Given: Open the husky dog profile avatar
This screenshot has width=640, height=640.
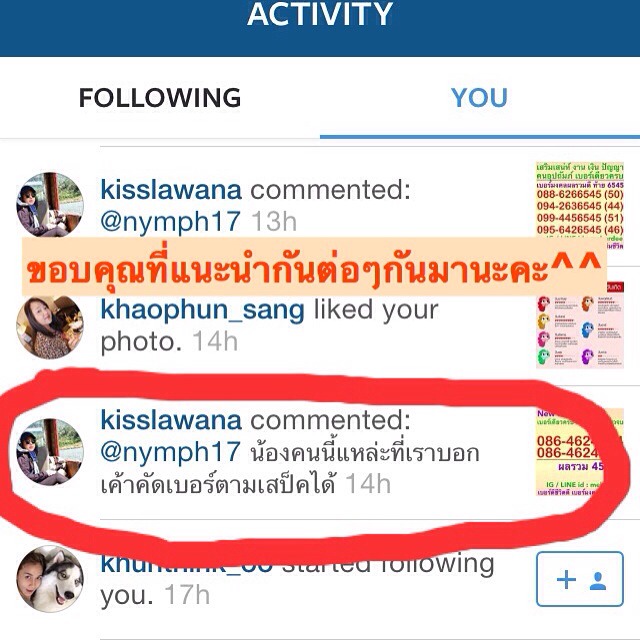Looking at the screenshot, I should tap(50, 579).
